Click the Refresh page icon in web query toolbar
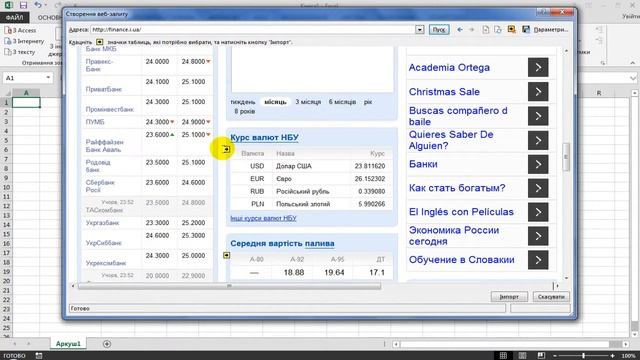 tap(498, 29)
